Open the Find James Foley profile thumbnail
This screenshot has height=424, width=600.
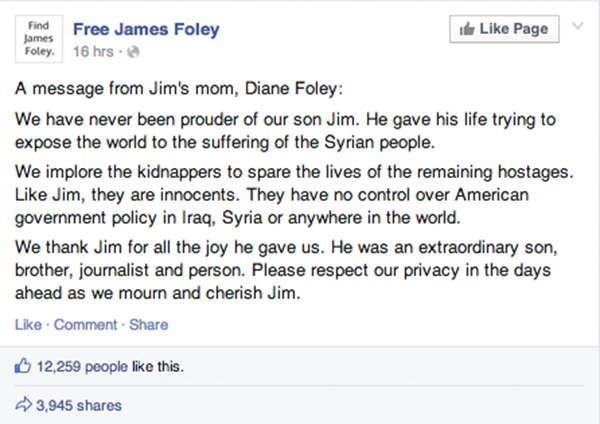pyautogui.click(x=39, y=39)
